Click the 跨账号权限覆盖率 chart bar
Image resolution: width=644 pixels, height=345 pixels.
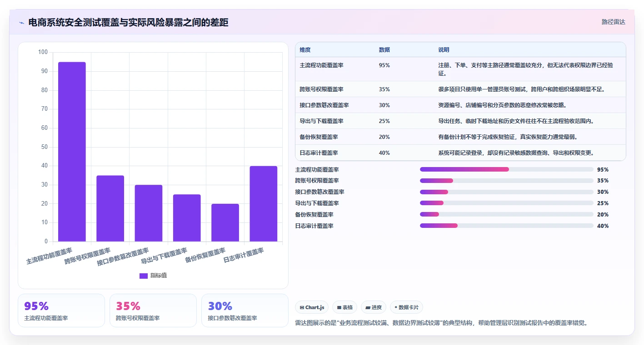pyautogui.click(x=110, y=208)
